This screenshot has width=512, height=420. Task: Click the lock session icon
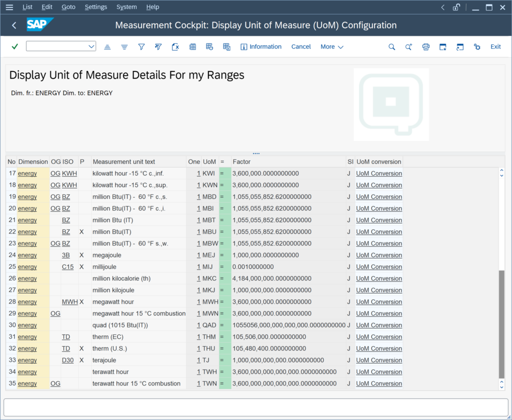[x=456, y=7]
